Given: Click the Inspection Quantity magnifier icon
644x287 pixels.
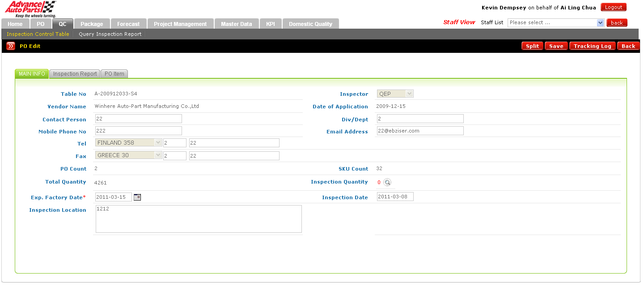Looking at the screenshot, I should click(x=387, y=182).
